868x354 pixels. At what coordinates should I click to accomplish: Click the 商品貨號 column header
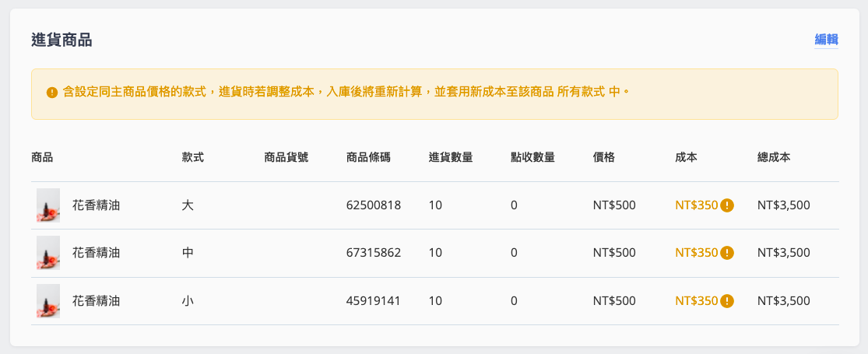click(x=286, y=157)
